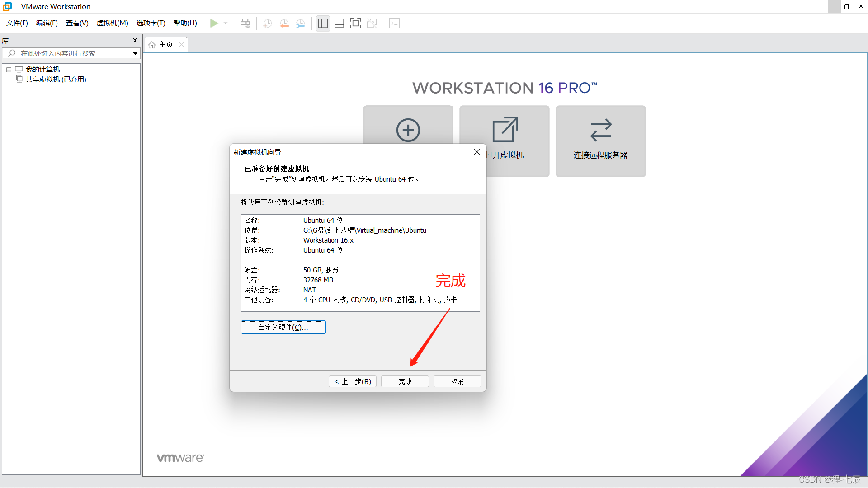
Task: Open the library search dropdown arrow
Action: pyautogui.click(x=135, y=53)
